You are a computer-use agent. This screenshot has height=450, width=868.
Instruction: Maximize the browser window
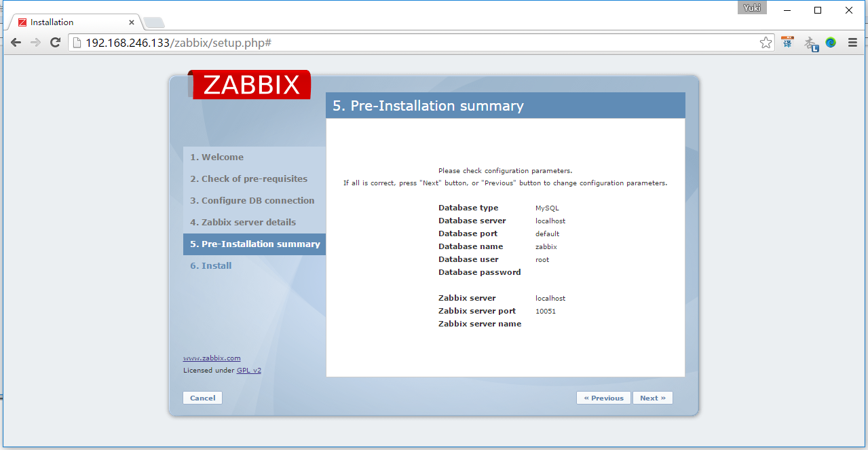818,10
